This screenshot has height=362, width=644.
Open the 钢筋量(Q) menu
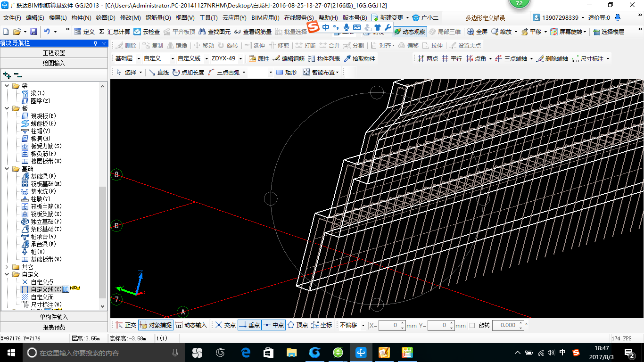click(158, 18)
